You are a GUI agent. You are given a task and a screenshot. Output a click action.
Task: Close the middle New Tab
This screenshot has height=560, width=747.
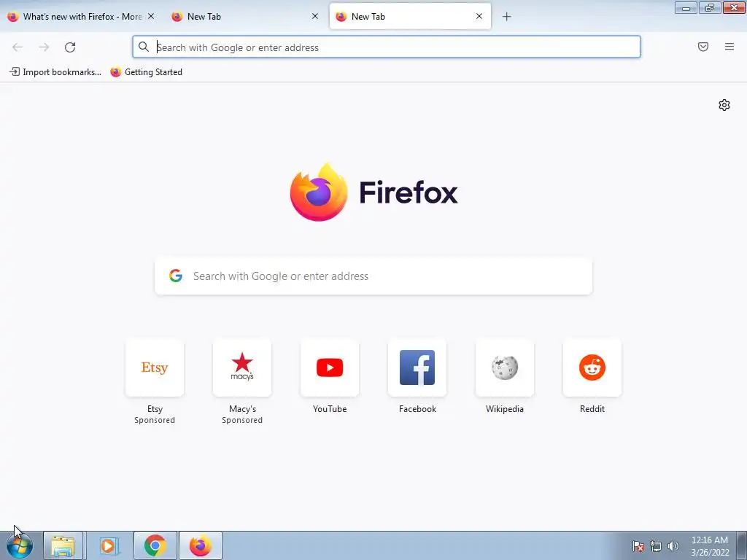pyautogui.click(x=315, y=16)
